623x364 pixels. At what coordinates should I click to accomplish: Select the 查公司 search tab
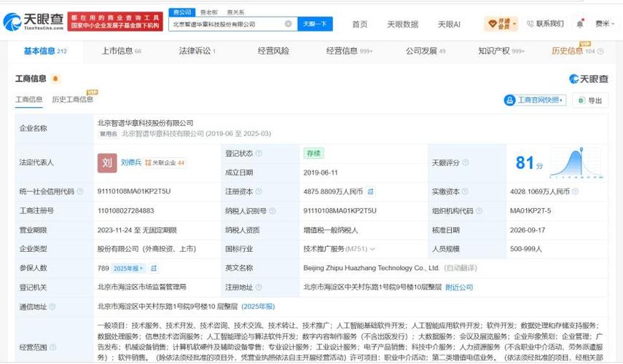[x=182, y=12]
